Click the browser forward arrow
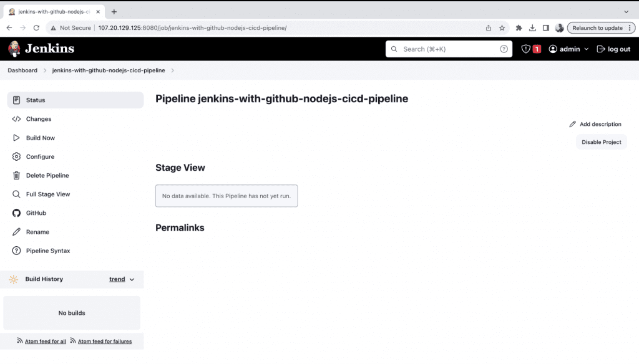Screen dimensions: 639x364 click(23, 27)
